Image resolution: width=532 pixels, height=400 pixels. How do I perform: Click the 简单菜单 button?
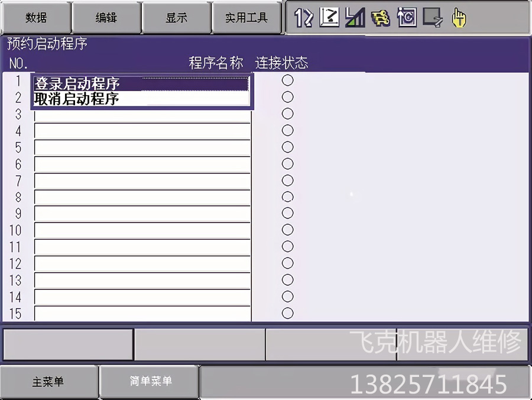click(x=150, y=381)
